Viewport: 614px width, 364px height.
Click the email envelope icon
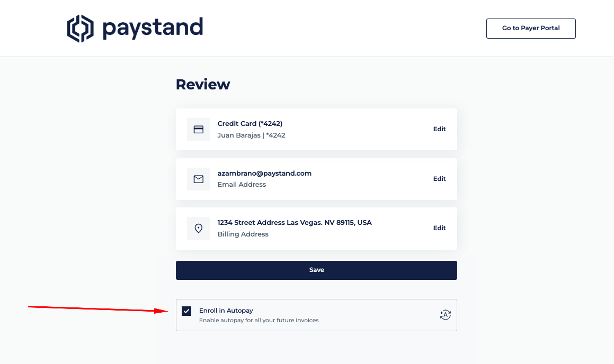tap(199, 179)
